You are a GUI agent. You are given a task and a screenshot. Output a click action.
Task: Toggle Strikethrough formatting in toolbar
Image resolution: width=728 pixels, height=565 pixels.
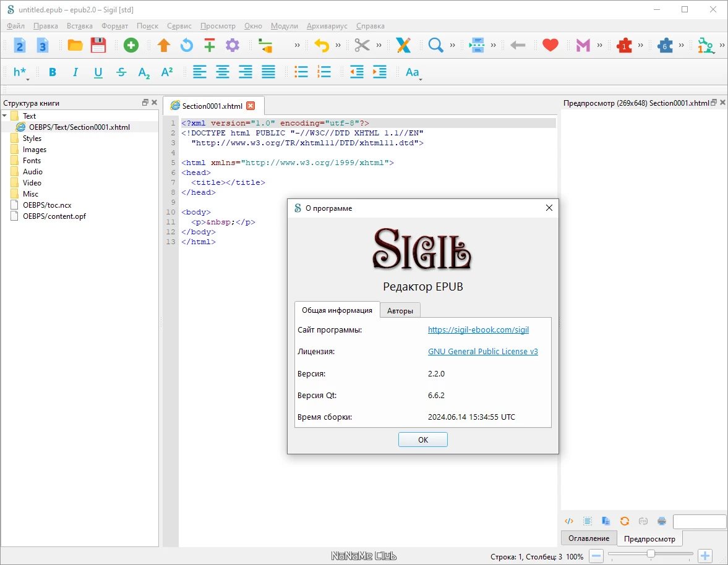(x=121, y=72)
